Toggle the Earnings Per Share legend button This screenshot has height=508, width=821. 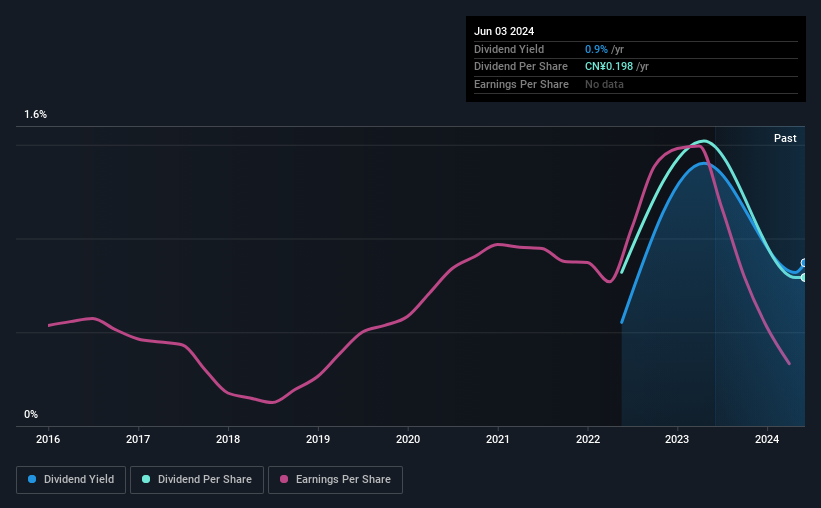coord(335,480)
